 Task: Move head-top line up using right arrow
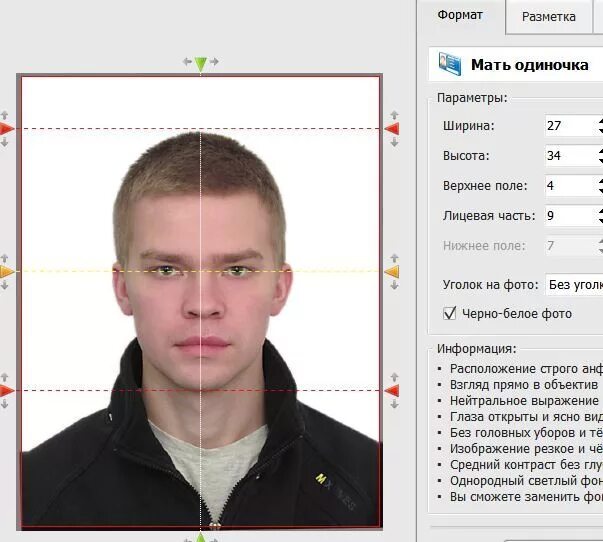394,115
